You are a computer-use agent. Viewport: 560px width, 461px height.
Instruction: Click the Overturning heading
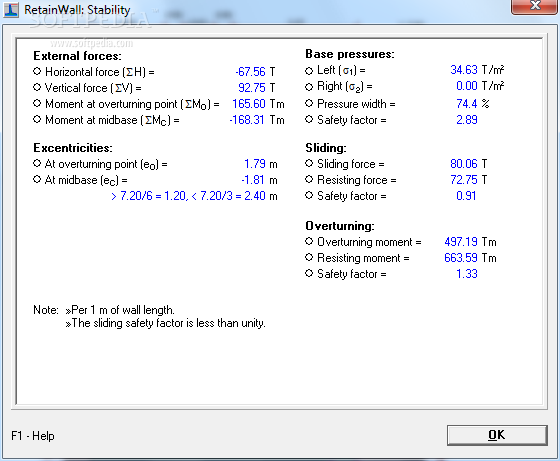(340, 226)
